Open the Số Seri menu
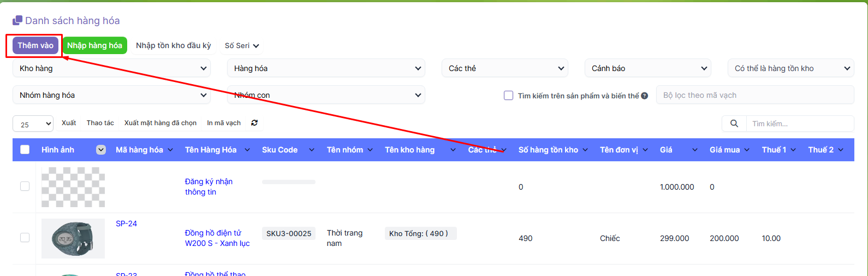868x276 pixels. tap(242, 46)
